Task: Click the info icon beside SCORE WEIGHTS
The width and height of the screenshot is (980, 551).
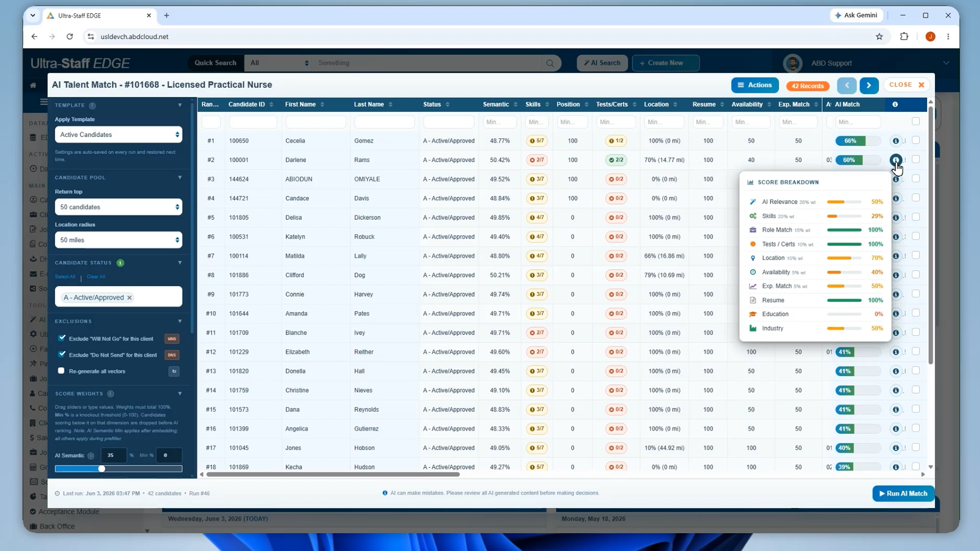Action: [x=110, y=394]
